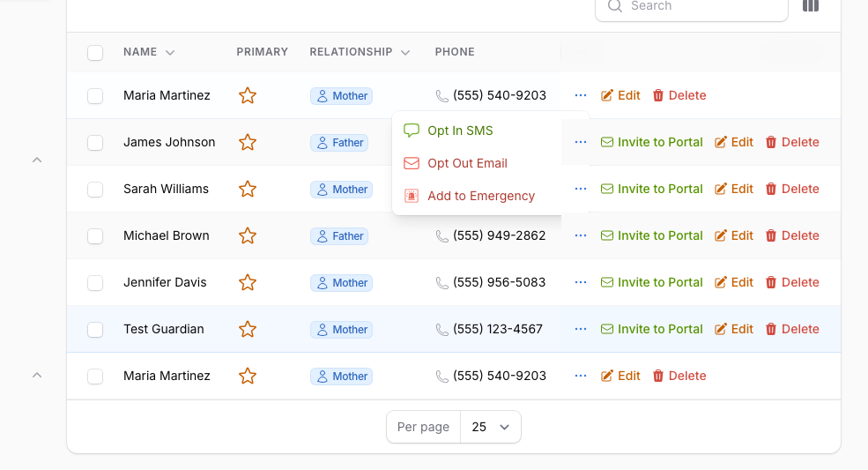Click the Father badge for Michael Brown
The height and width of the screenshot is (470, 868).
(339, 236)
